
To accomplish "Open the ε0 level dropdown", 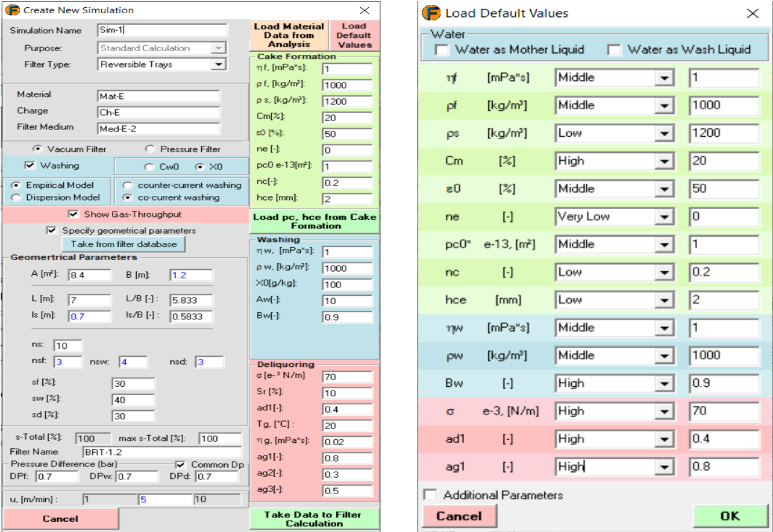I will pos(663,189).
